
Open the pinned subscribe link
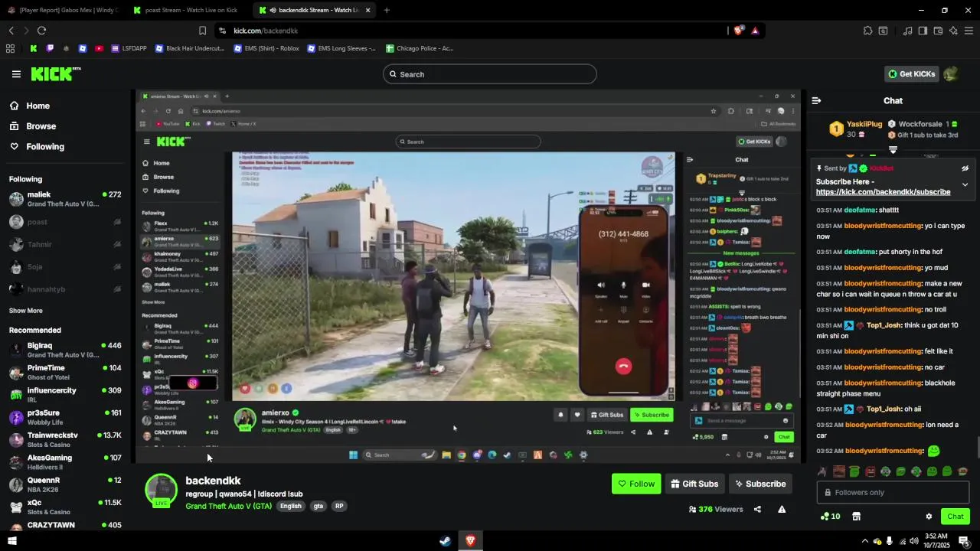[883, 192]
